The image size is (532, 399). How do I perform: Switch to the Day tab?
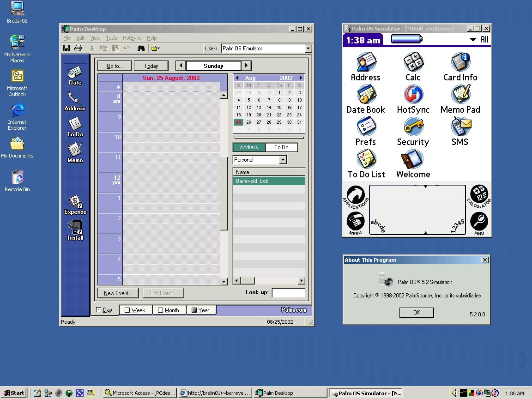104,310
